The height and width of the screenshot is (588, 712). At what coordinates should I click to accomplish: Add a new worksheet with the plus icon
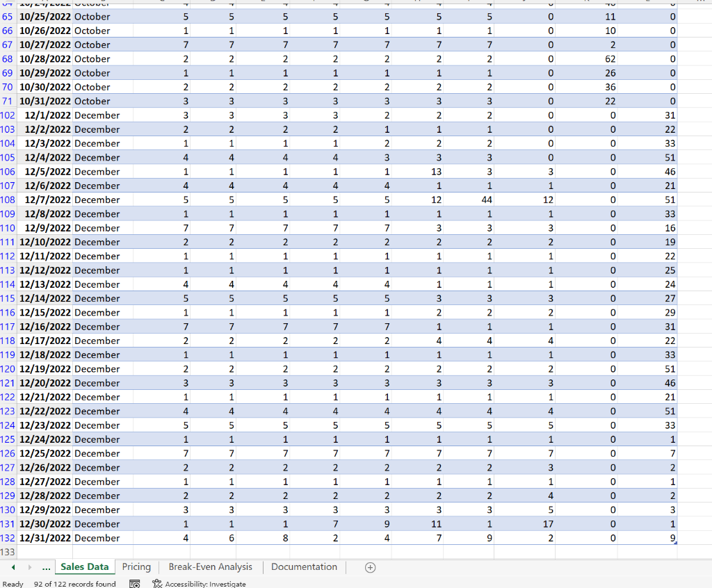(x=370, y=567)
